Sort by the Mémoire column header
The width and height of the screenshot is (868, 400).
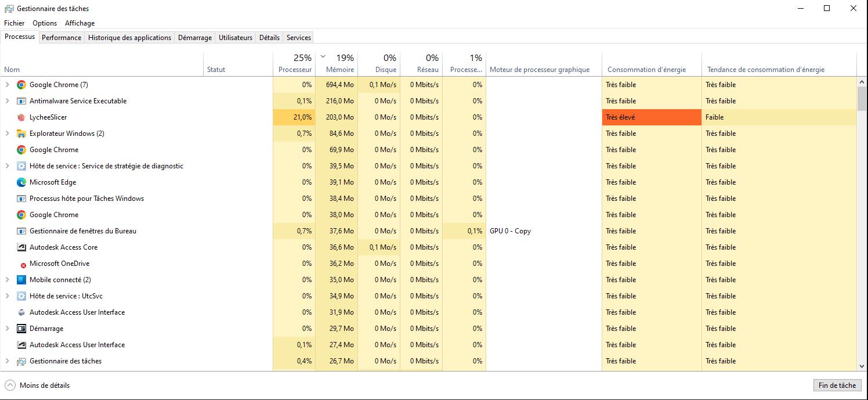337,64
